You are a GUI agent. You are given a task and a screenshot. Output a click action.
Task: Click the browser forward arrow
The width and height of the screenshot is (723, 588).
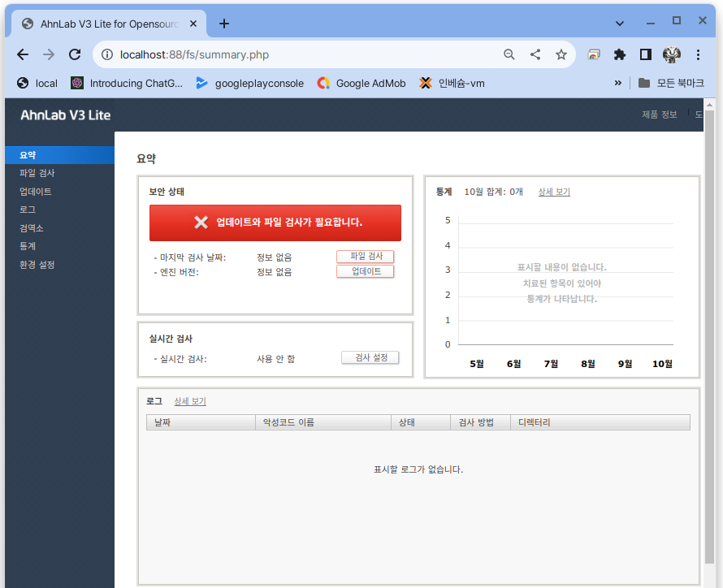click(x=49, y=55)
